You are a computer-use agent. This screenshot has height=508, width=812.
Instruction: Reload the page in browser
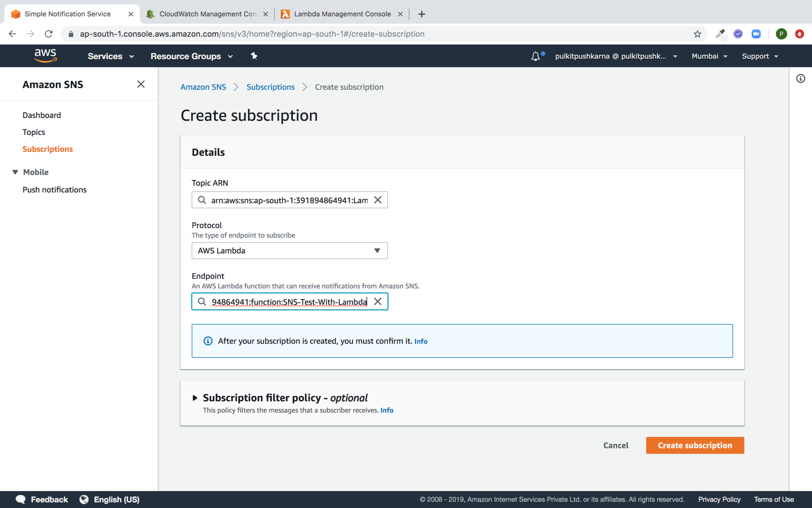tap(48, 34)
